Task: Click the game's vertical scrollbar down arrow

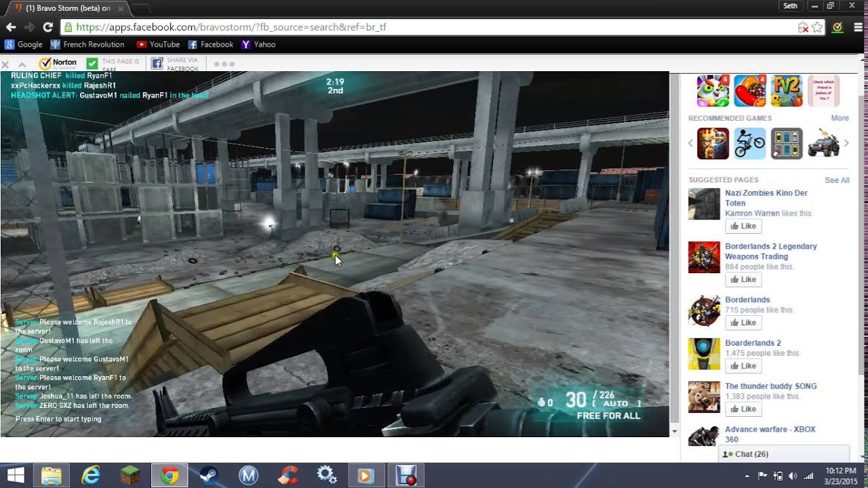Action: (x=674, y=431)
